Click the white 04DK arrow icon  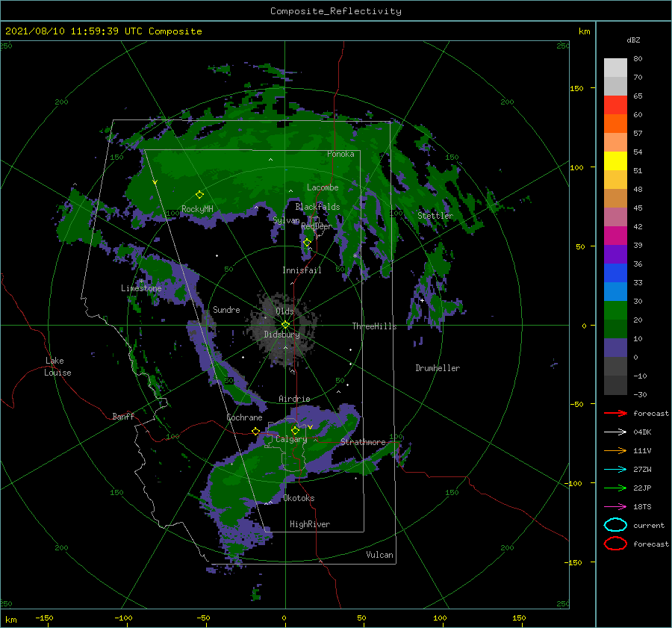point(615,432)
